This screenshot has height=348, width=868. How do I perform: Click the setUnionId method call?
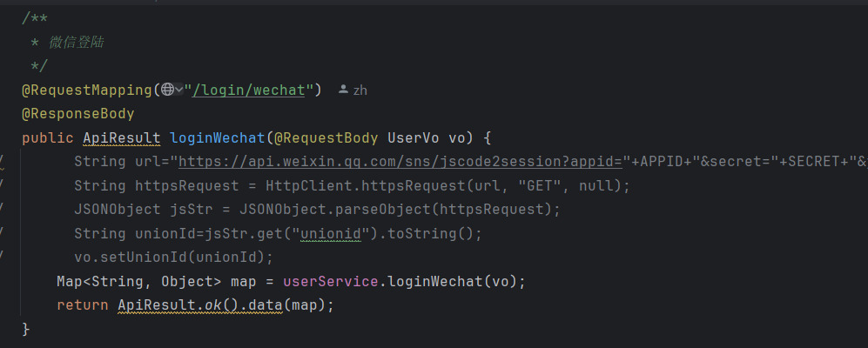coord(137,258)
